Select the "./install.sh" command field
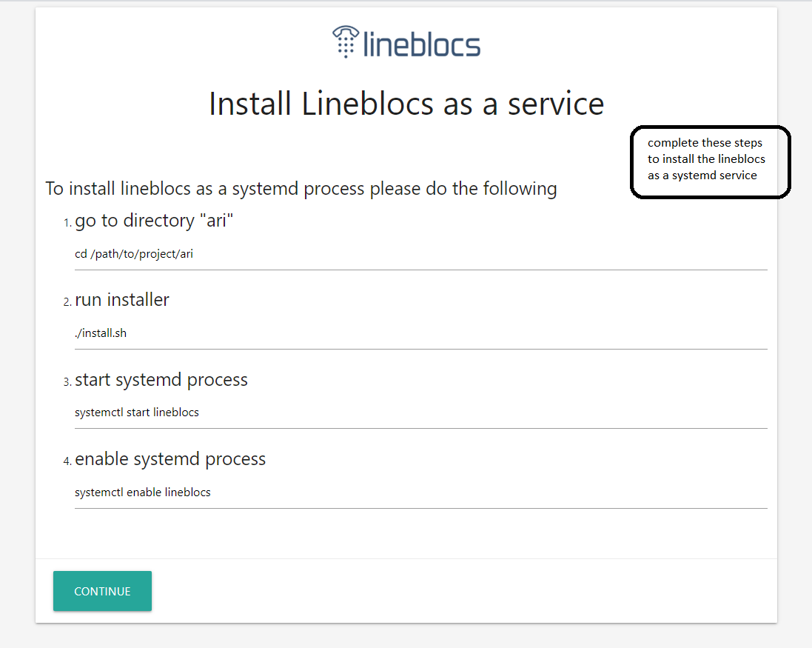The image size is (812, 648). (x=421, y=333)
